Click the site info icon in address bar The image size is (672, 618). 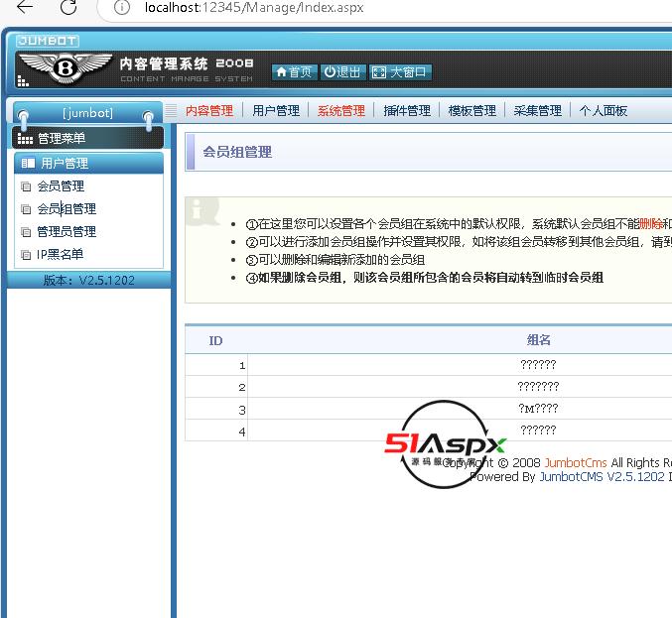tap(122, 7)
